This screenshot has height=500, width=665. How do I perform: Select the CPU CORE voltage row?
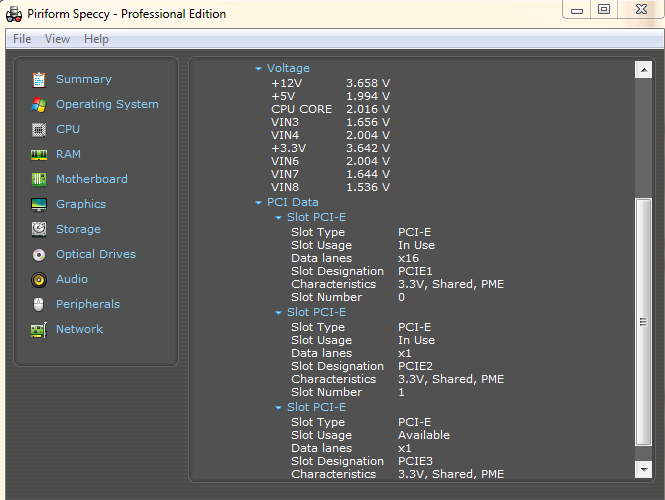click(330, 109)
